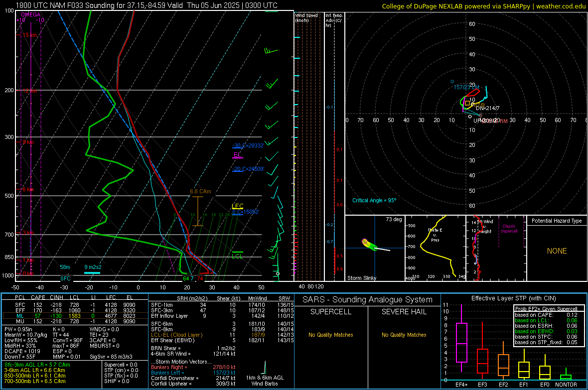The width and height of the screenshot is (588, 390).
Task: Select the MU parcel row
Action: [x=75, y=321]
